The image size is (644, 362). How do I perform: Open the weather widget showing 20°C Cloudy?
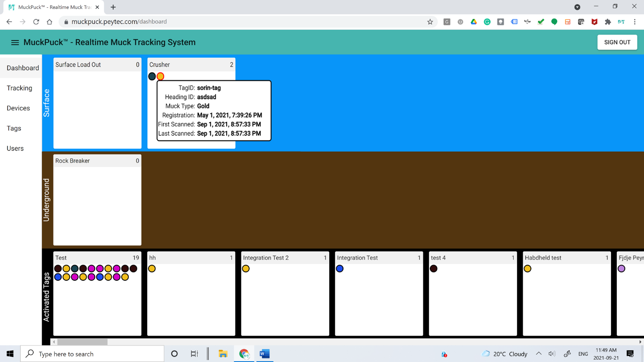(x=504, y=354)
